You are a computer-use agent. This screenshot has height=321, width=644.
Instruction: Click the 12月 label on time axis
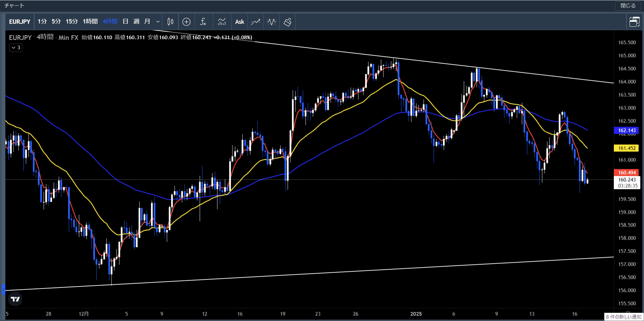[84, 314]
